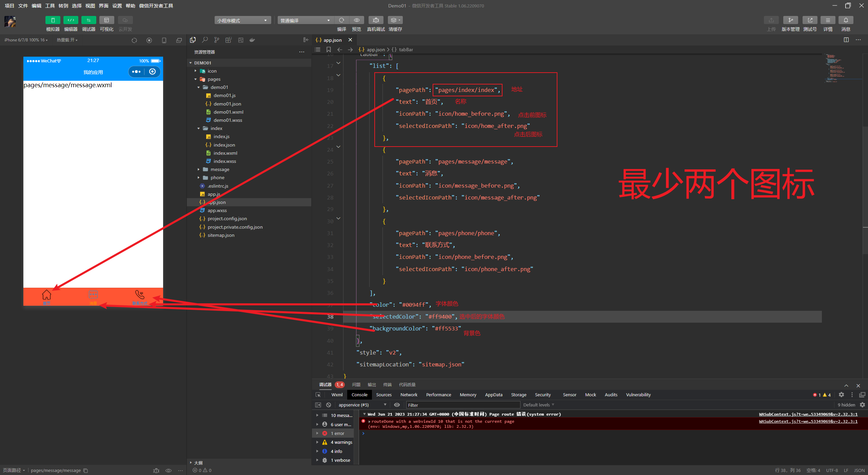The width and height of the screenshot is (868, 475).
Task: Open the normal compile mode dropdown
Action: pos(305,20)
